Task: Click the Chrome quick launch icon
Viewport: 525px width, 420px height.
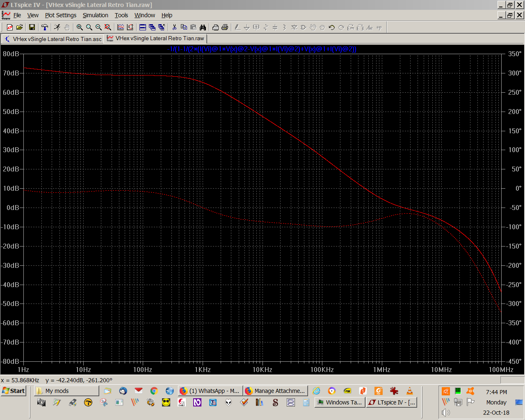Action: point(154,391)
